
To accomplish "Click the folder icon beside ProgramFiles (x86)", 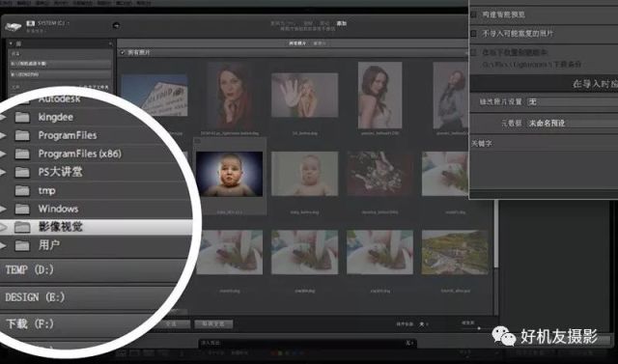I will point(22,154).
